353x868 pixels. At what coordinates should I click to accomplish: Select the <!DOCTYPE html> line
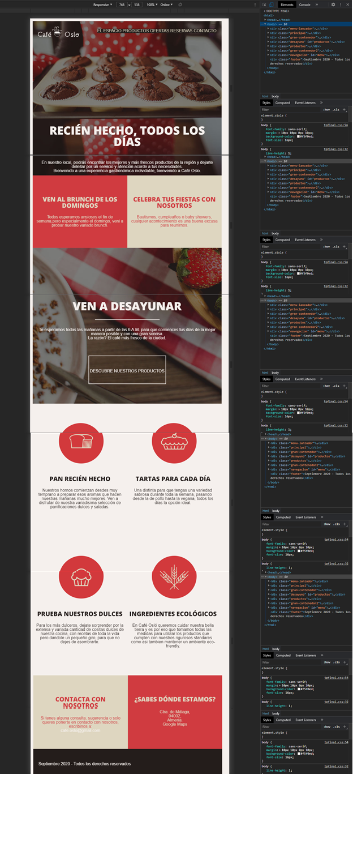click(277, 11)
